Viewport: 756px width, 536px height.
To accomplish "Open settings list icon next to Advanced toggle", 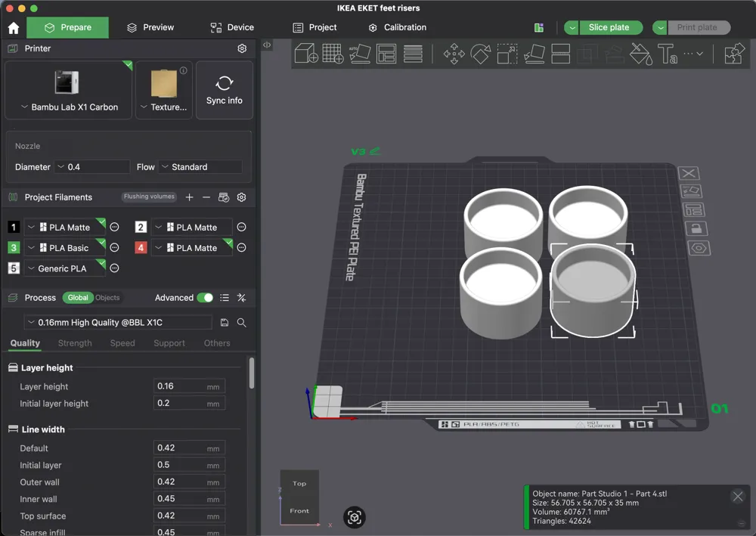I will coord(225,298).
